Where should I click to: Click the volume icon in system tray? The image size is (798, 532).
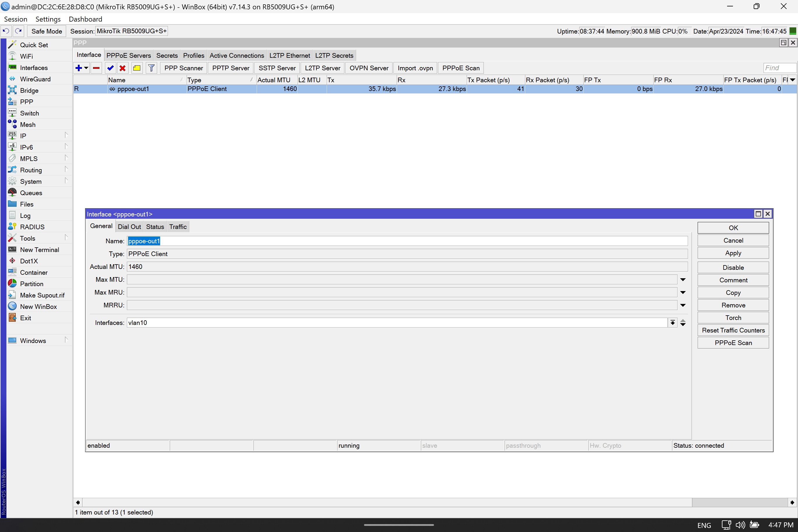[x=740, y=525]
